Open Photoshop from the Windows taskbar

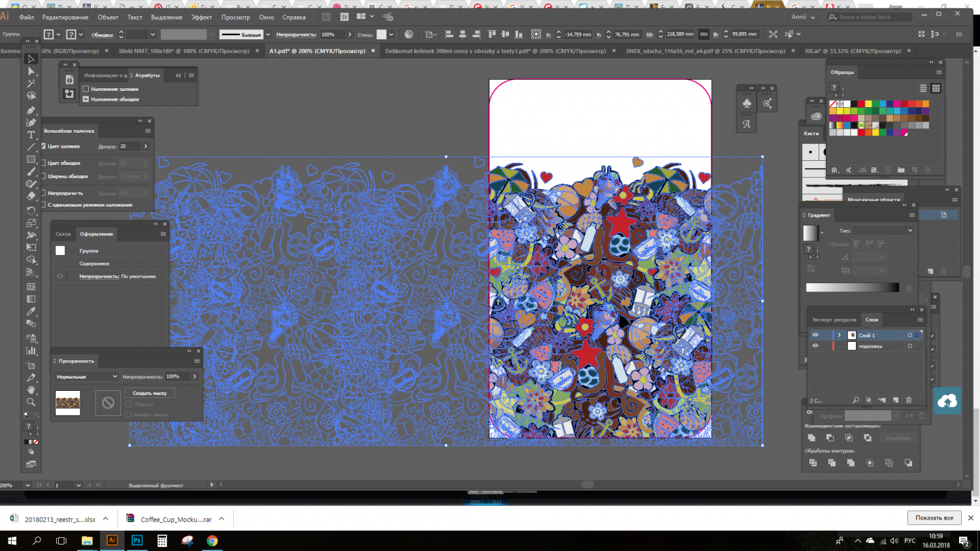click(x=137, y=541)
